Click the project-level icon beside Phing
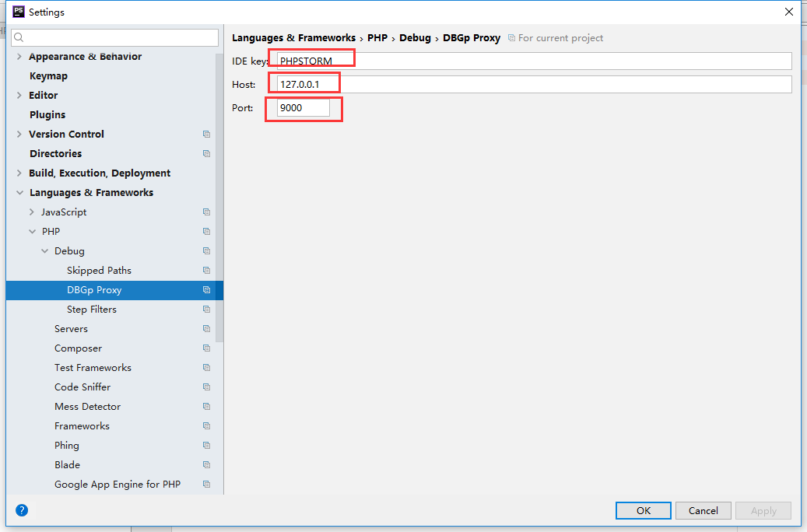807x532 pixels. (x=206, y=446)
